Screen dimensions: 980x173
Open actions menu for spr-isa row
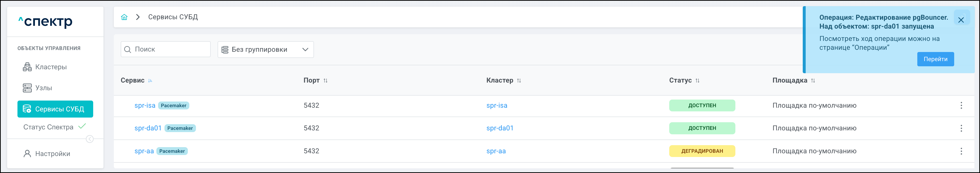[961, 105]
